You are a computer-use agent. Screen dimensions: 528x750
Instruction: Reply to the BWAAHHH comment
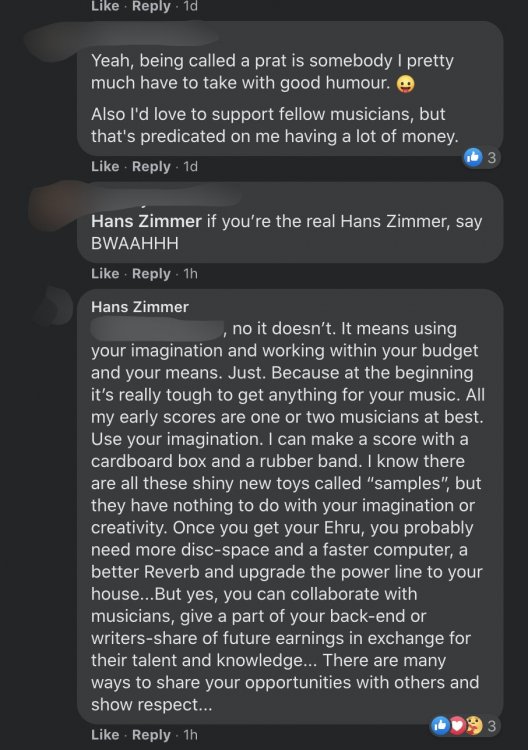tap(151, 274)
